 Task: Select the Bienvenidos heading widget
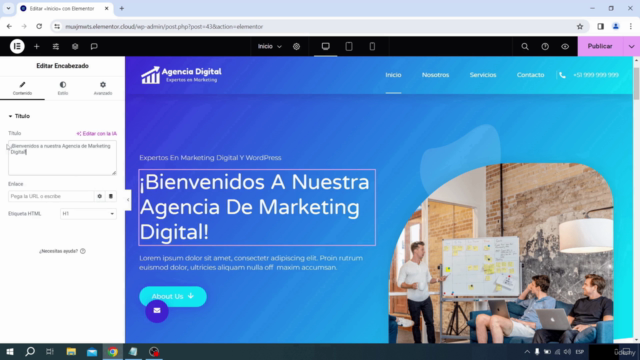pos(257,207)
